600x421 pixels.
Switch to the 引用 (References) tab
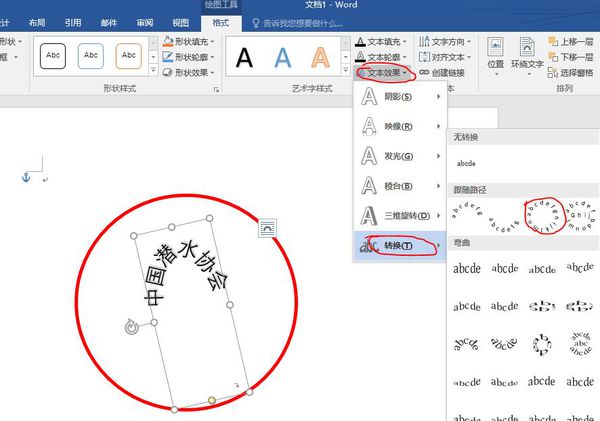(x=73, y=21)
